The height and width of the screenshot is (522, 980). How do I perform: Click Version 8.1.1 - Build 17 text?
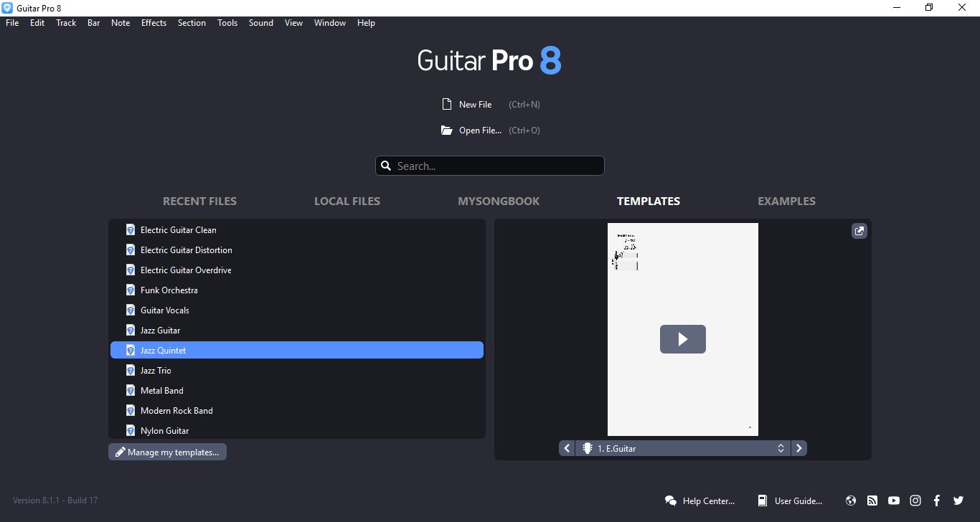tap(55, 500)
